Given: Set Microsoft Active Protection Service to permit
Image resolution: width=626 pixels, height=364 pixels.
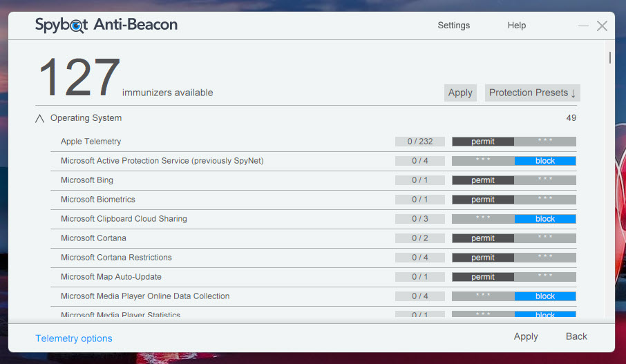Looking at the screenshot, I should [483, 161].
